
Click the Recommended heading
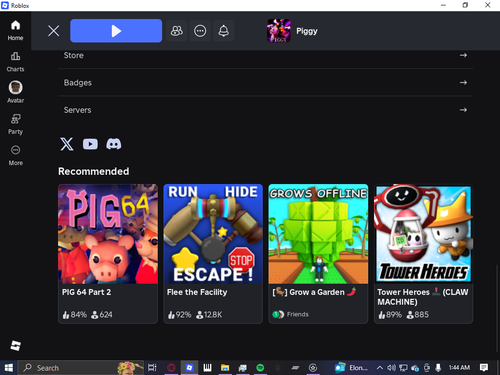94,171
